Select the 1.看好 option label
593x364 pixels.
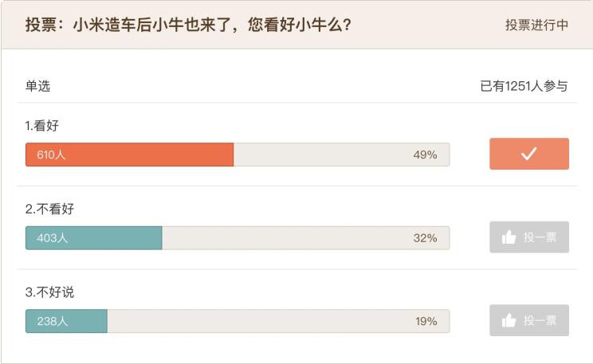click(x=42, y=126)
